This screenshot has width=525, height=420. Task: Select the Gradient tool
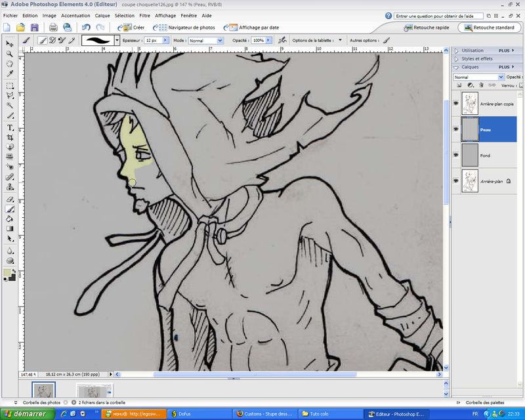10,229
